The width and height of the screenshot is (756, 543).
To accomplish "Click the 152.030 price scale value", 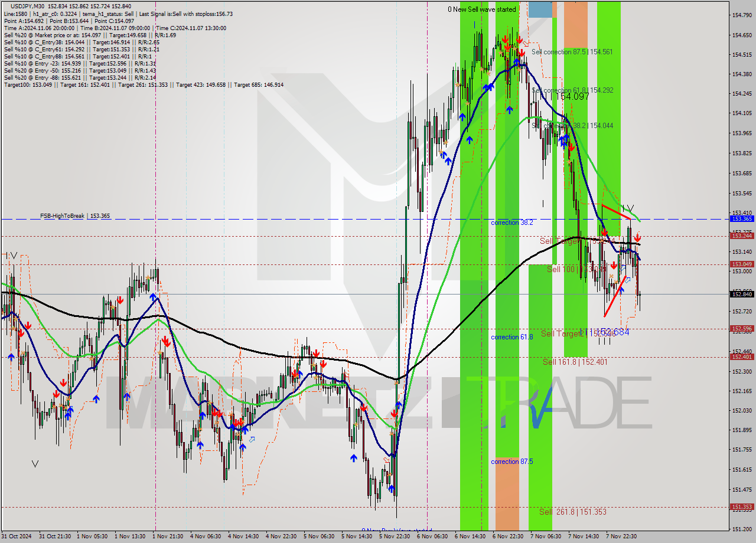I will [x=742, y=410].
